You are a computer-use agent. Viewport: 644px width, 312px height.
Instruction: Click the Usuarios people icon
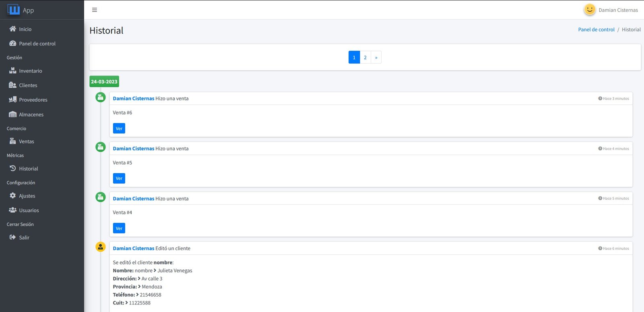point(13,210)
